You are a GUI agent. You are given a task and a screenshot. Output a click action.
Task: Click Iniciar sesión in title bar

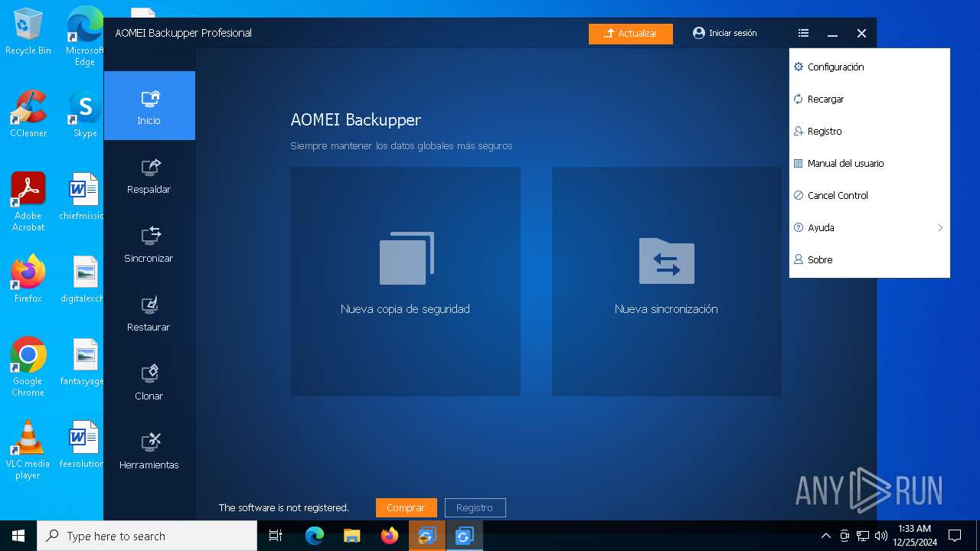coord(724,33)
